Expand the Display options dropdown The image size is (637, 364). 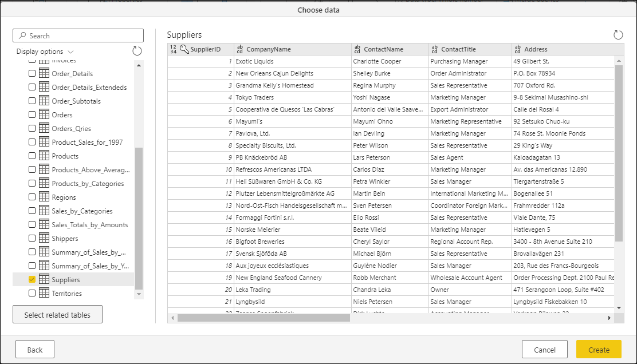tap(45, 52)
